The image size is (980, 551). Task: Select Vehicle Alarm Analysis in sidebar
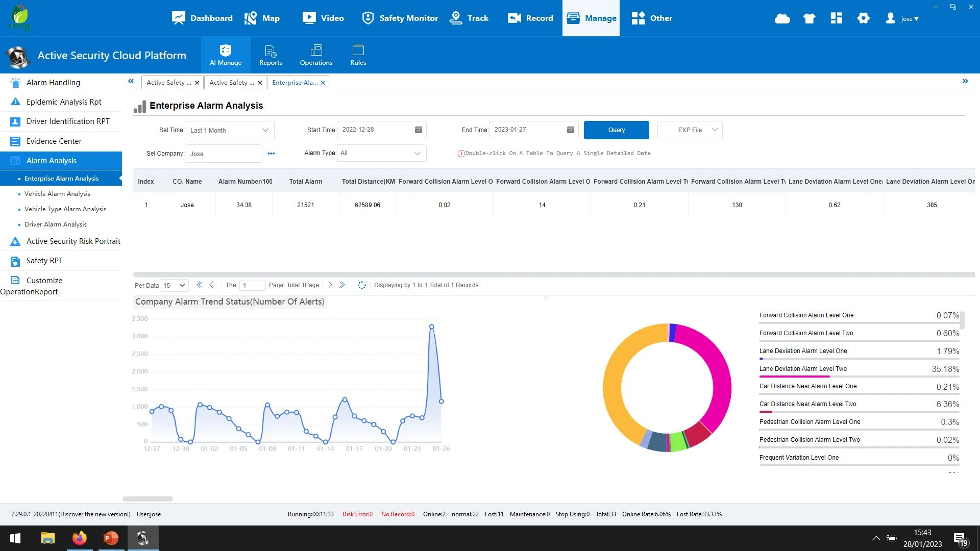tap(57, 194)
